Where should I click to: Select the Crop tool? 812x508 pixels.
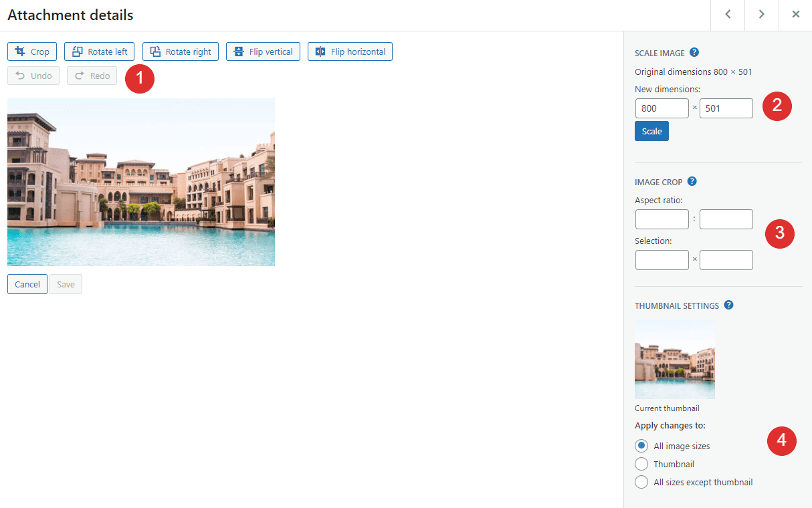pyautogui.click(x=31, y=51)
